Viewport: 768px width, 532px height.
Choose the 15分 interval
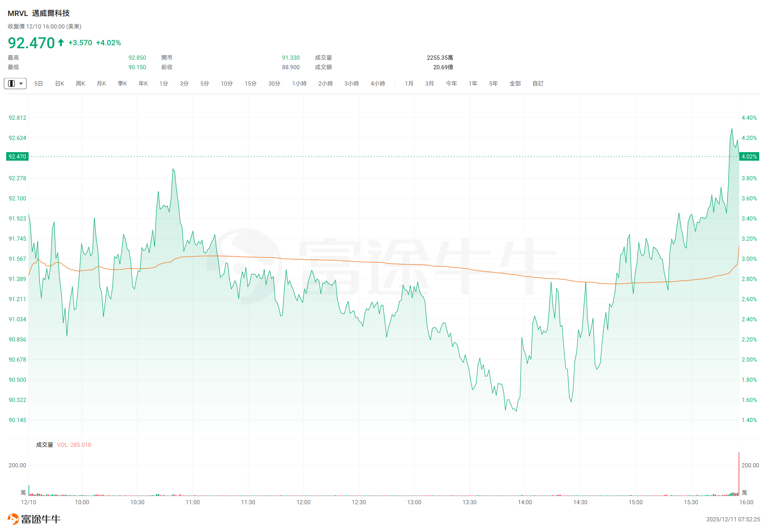point(250,83)
